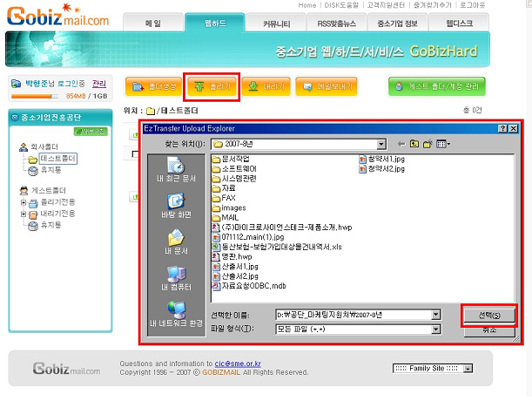Select file 자료요청ODBC.mdb
Screen dimensions: 532x401
click(x=249, y=286)
